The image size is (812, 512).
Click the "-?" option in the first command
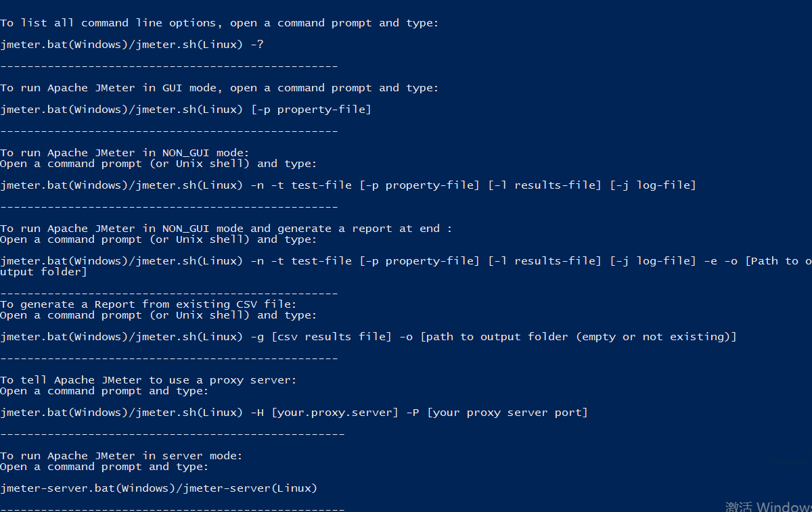[257, 45]
